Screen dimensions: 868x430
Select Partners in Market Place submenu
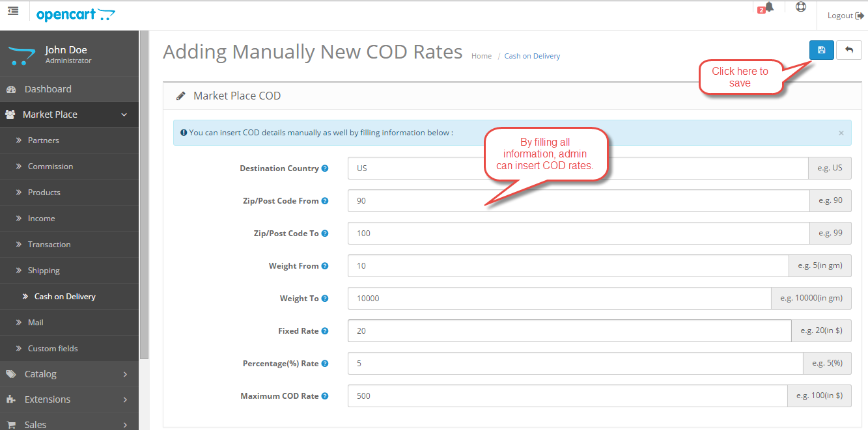point(43,141)
